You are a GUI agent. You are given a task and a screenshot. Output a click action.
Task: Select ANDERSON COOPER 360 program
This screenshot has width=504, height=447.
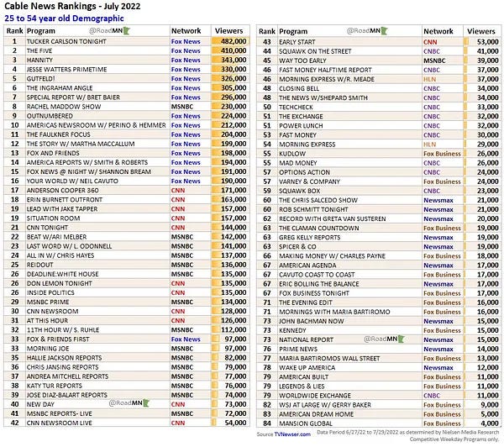point(63,191)
